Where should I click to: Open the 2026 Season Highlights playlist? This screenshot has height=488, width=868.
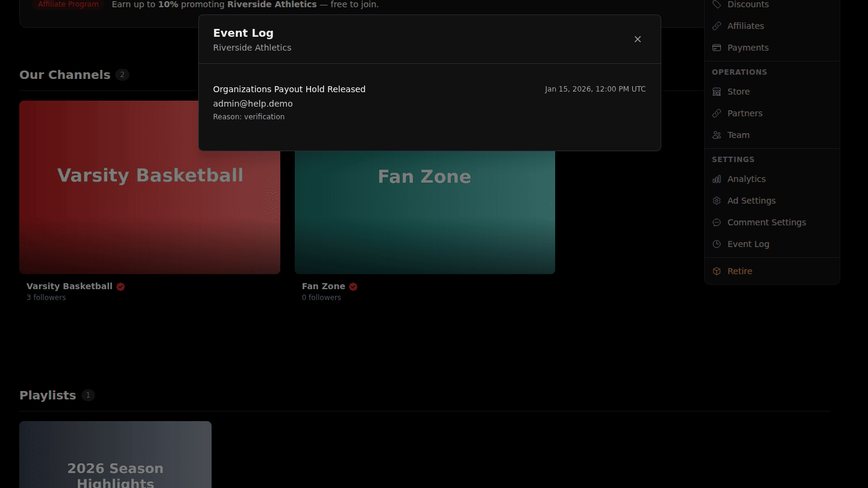(x=115, y=455)
